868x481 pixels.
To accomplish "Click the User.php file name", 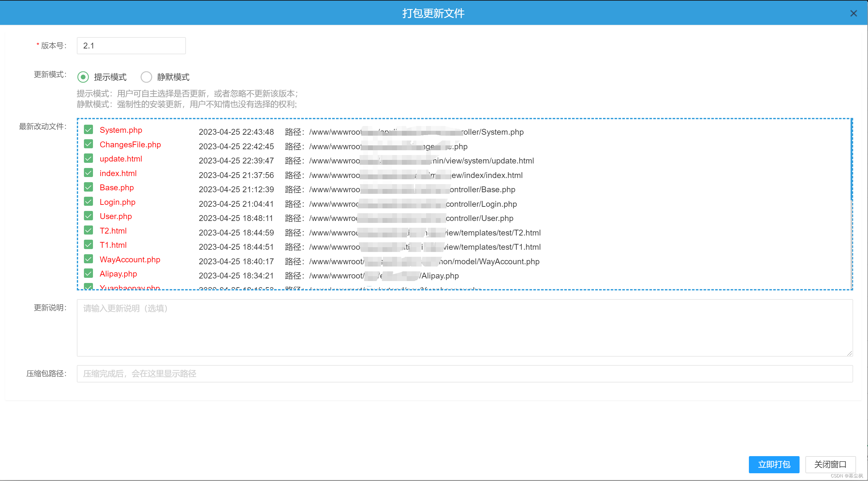I will (116, 216).
